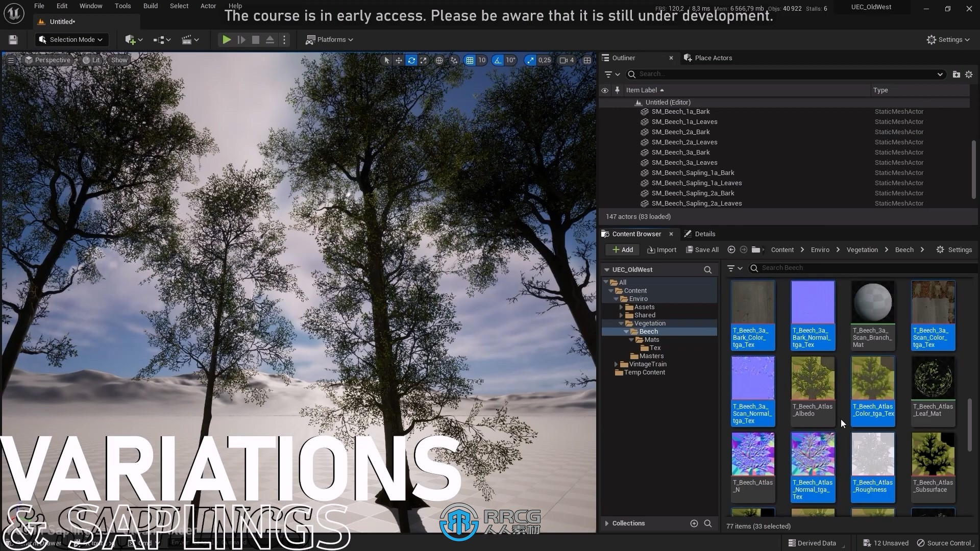This screenshot has height=551, width=980.
Task: Choose the rotate transform tool
Action: pyautogui.click(x=411, y=60)
